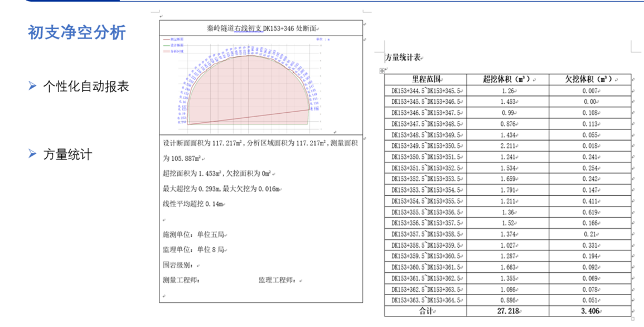Select the 欠挖体积 column header

[x=590, y=78]
